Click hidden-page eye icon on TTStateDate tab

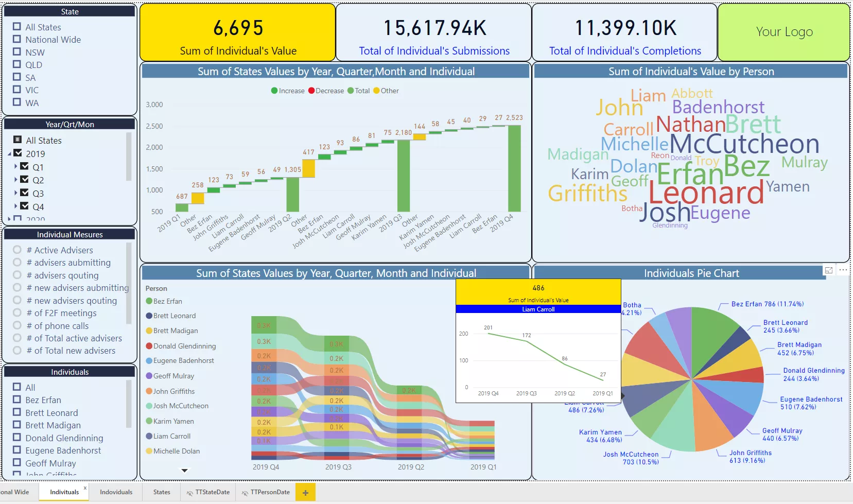pyautogui.click(x=190, y=493)
